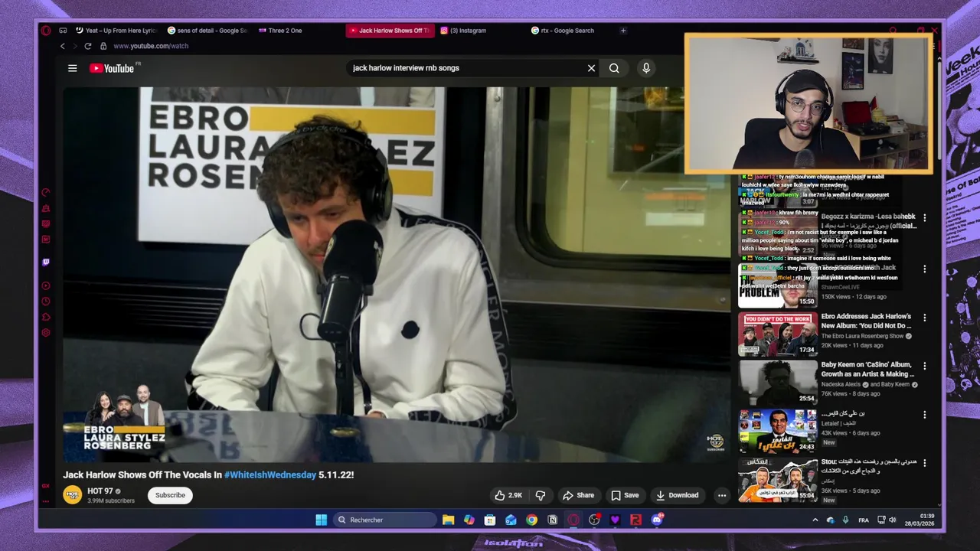Go forward in browser history
This screenshot has height=551, width=980.
[75, 46]
